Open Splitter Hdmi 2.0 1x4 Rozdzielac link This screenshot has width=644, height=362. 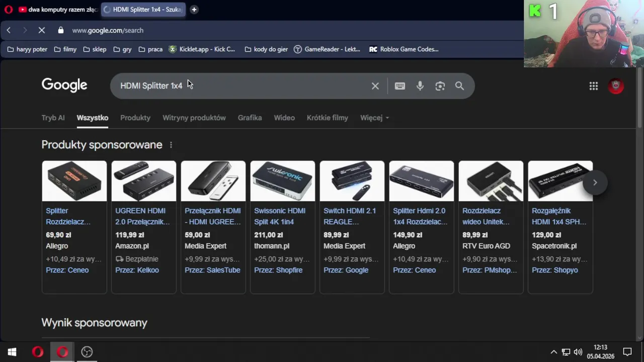420,216
